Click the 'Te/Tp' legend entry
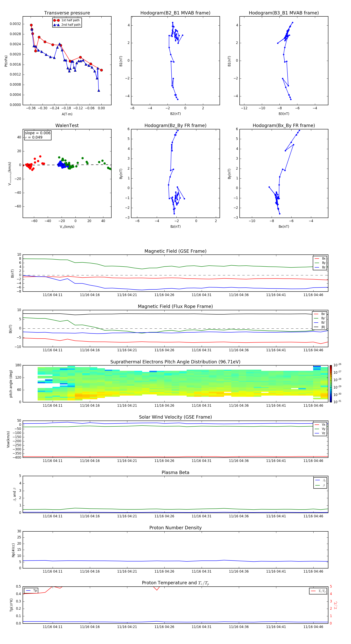Image resolution: width=351 pixels, height=644 pixels. tap(318, 591)
